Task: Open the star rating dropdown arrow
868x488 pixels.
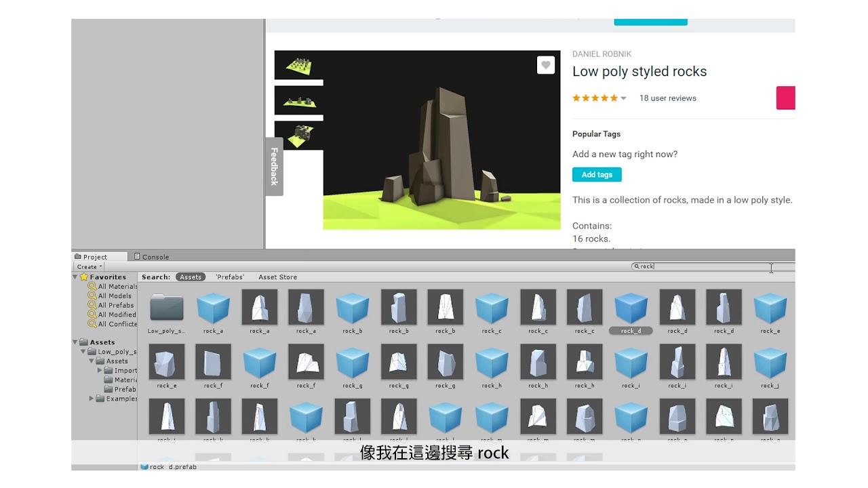Action: [624, 98]
